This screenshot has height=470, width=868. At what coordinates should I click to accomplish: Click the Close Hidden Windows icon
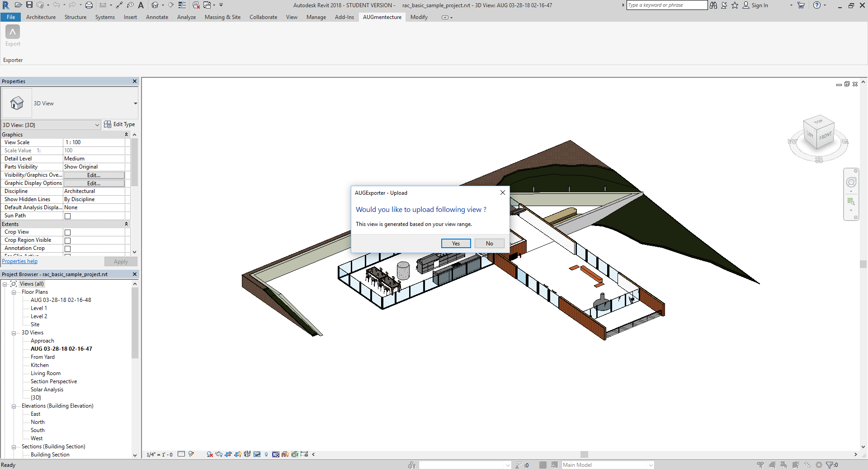(196, 5)
